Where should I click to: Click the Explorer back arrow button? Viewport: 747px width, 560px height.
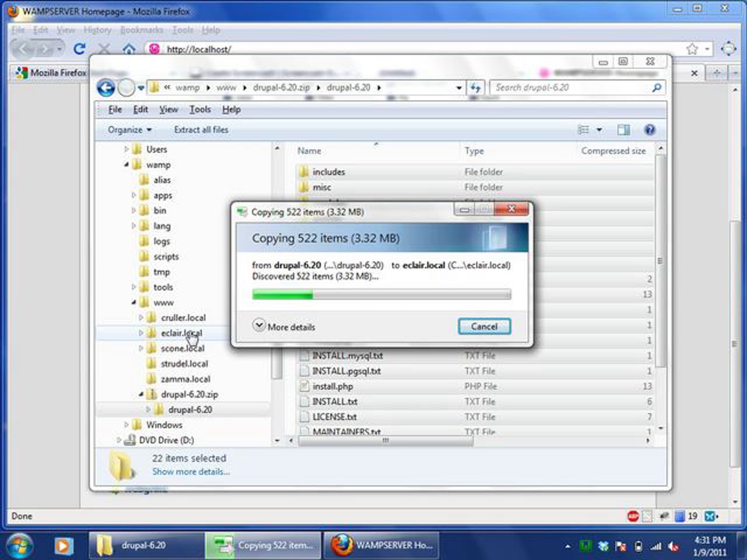pyautogui.click(x=106, y=88)
